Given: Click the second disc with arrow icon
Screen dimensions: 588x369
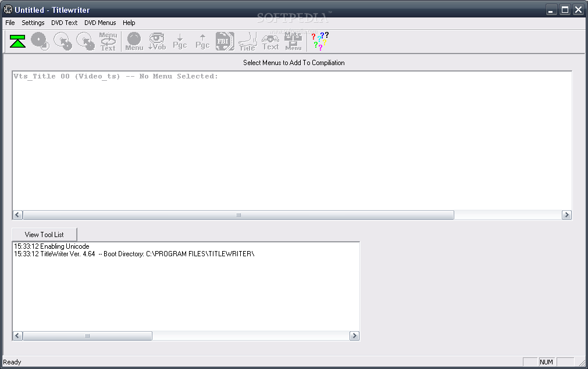Looking at the screenshot, I should coord(63,41).
